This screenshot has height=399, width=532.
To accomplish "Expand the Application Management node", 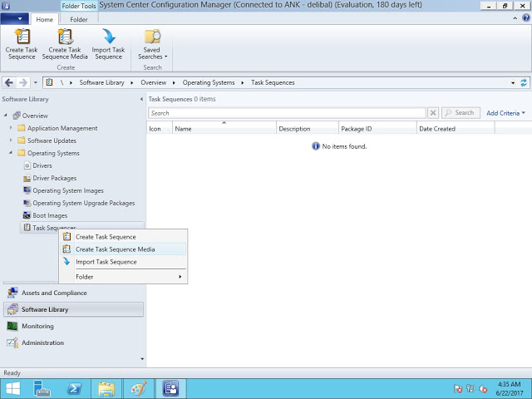I will click(x=12, y=128).
